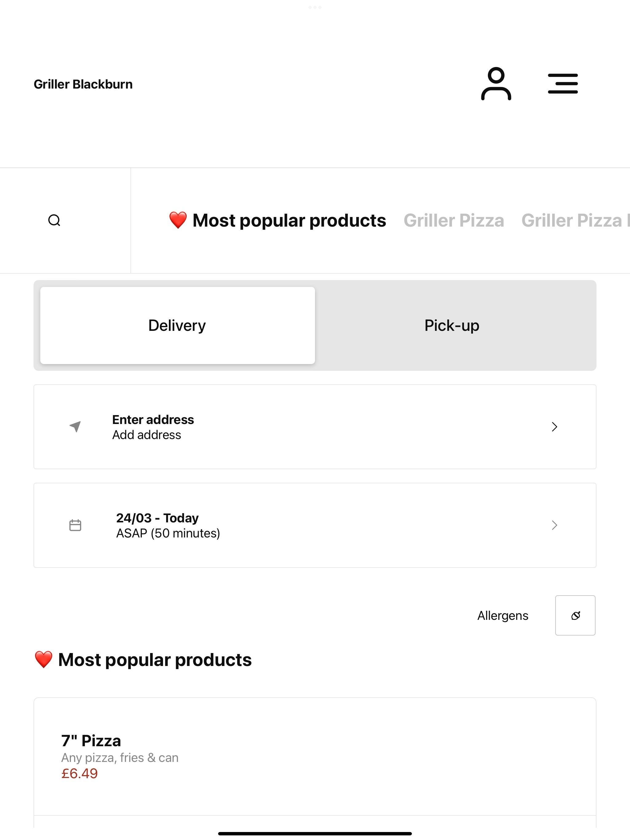Click the heart beside Most popular heading
The image size is (630, 840).
(x=43, y=660)
